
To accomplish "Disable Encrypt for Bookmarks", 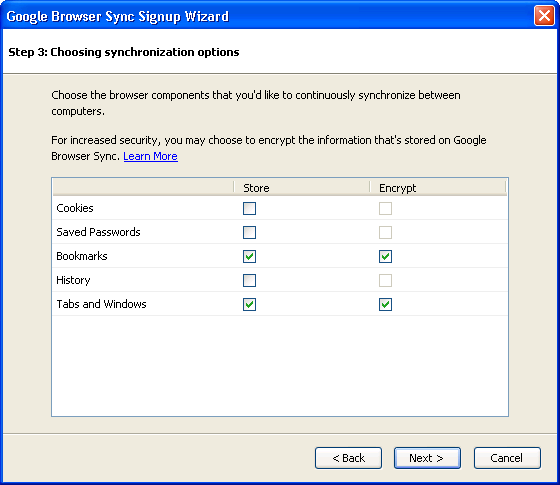I will tap(385, 256).
